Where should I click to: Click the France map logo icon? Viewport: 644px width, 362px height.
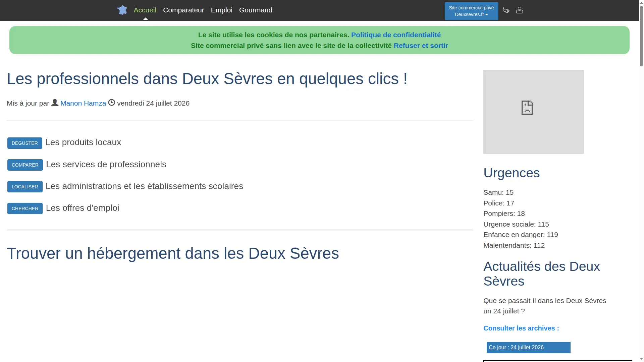(x=122, y=10)
